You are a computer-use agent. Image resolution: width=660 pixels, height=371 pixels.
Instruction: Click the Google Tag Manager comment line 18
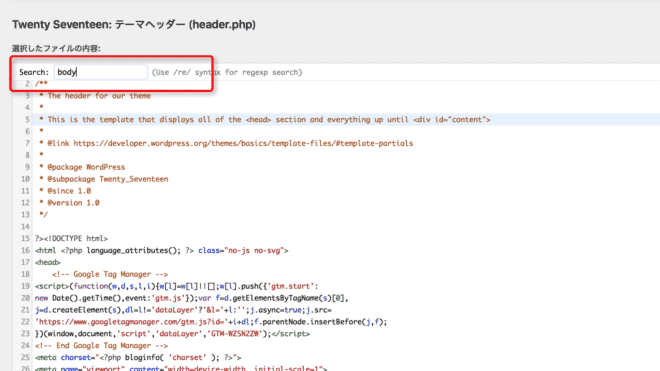[x=110, y=274]
